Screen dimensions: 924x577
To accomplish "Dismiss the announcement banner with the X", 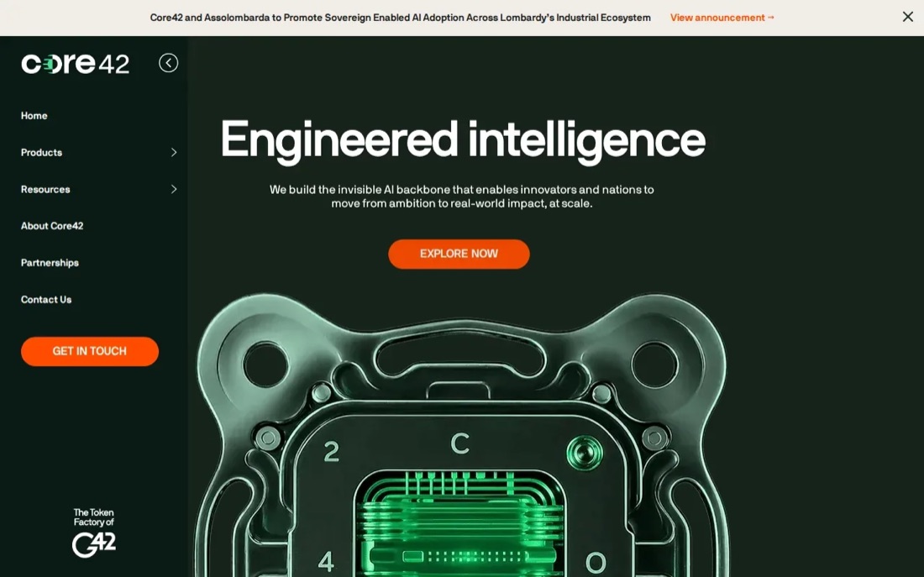I will [x=907, y=17].
